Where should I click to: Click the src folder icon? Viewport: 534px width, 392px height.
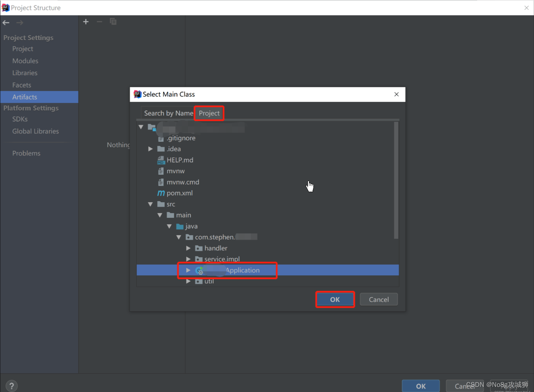point(161,204)
